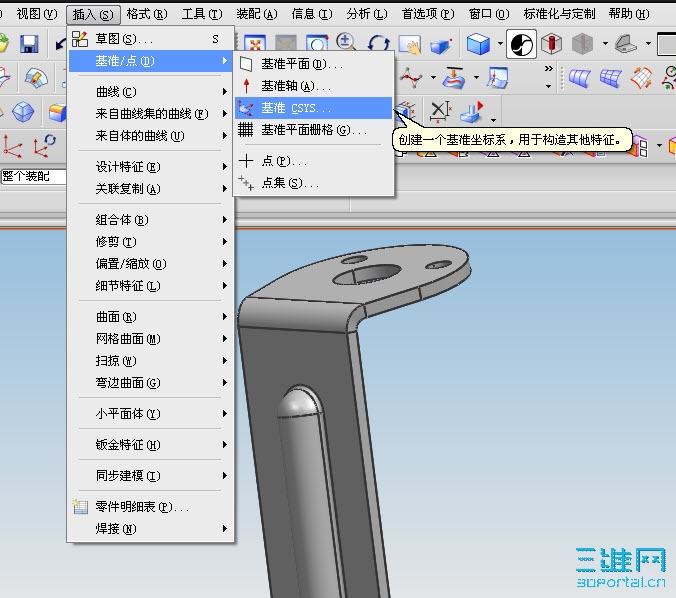Image resolution: width=676 pixels, height=598 pixels.
Task: Open the Sketch (草图) menu entry
Action: [151, 39]
